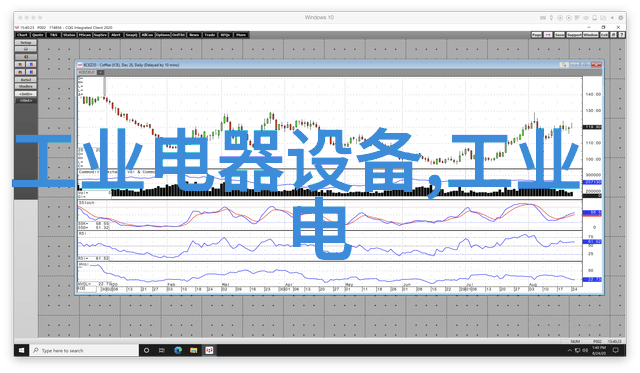
Task: Open the Window menu button
Action: [x=590, y=35]
